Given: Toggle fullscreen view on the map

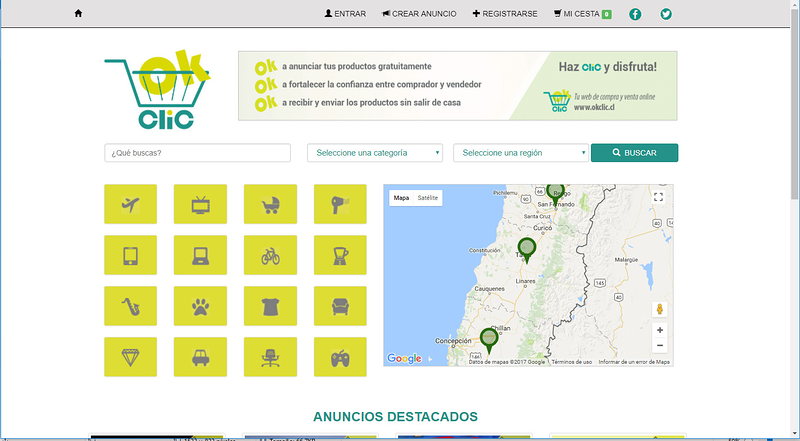Looking at the screenshot, I should [x=658, y=198].
